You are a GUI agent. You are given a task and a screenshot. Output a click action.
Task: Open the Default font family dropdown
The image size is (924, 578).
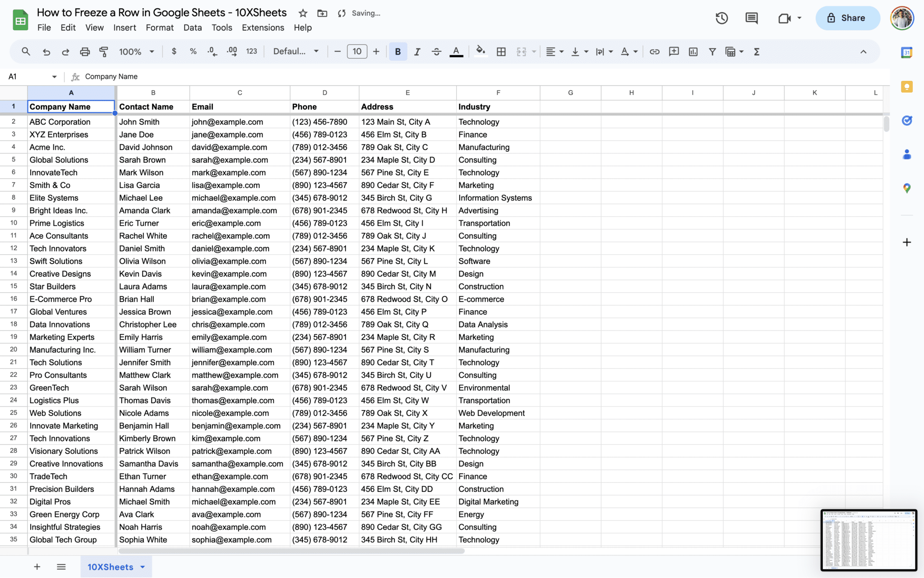[296, 51]
